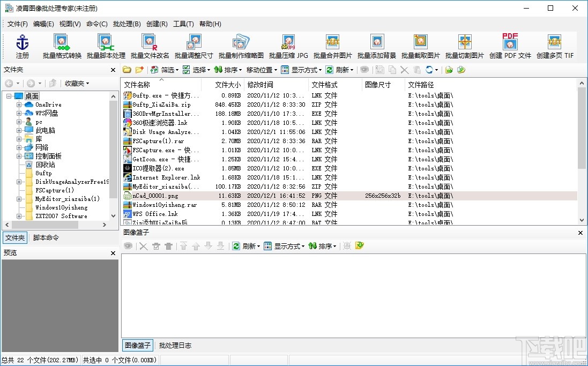Open 显示方式 dropdown in 图像篮子 toolbar

[284, 246]
